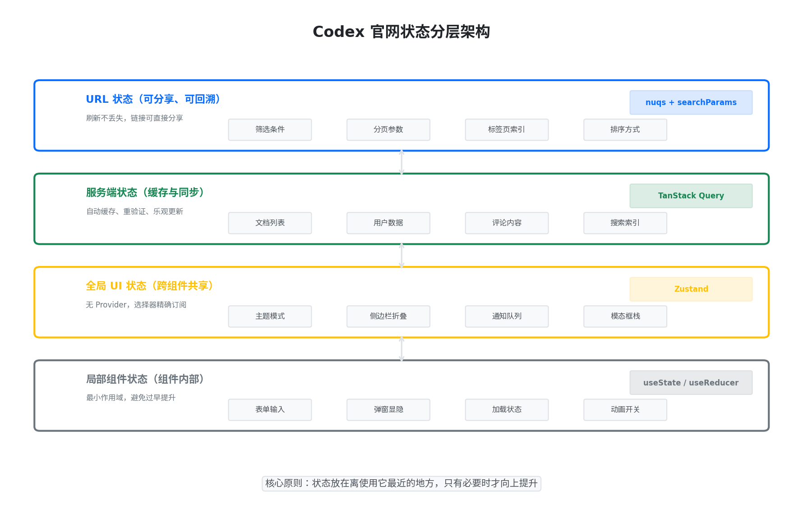Screen dimensions: 803x532
Task: Select the 筛选条件 chip
Action: (270, 129)
